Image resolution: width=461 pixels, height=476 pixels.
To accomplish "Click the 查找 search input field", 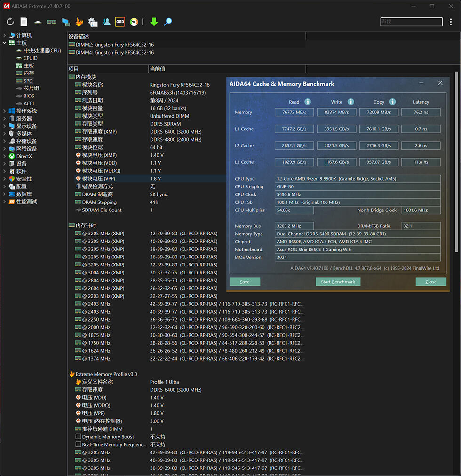I will point(411,22).
